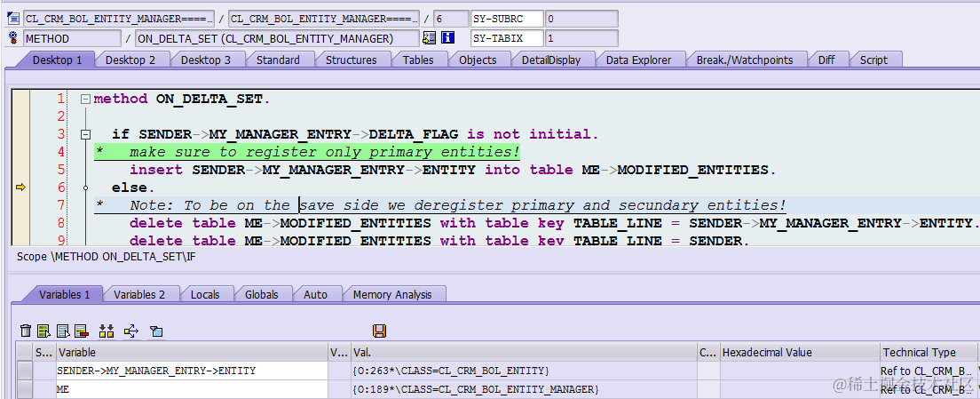Open the Standard tab
This screenshot has width=980, height=399.
tap(278, 60)
